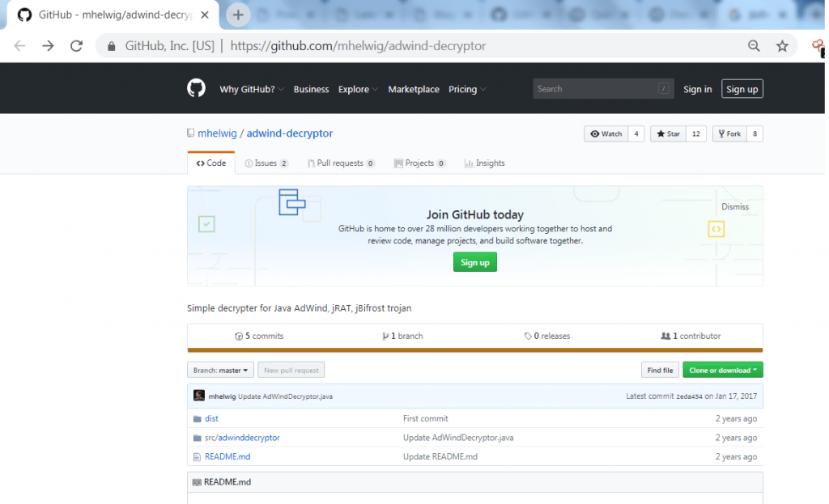This screenshot has height=504, width=829.
Task: View the 0 releases page
Action: tap(547, 336)
